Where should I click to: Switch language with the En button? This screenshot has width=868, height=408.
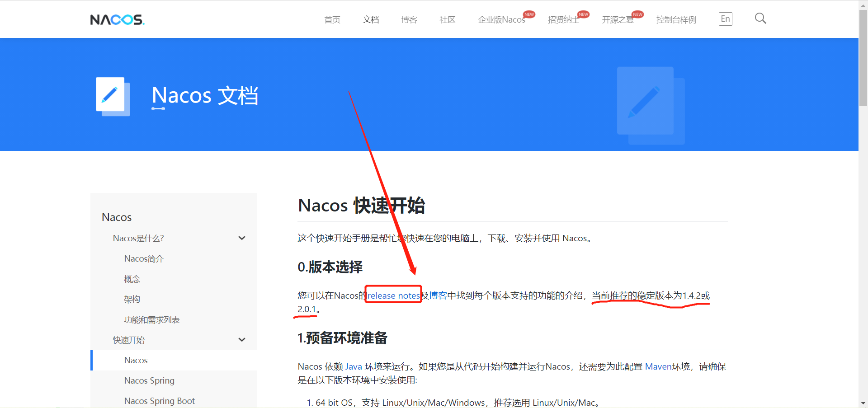tap(725, 19)
